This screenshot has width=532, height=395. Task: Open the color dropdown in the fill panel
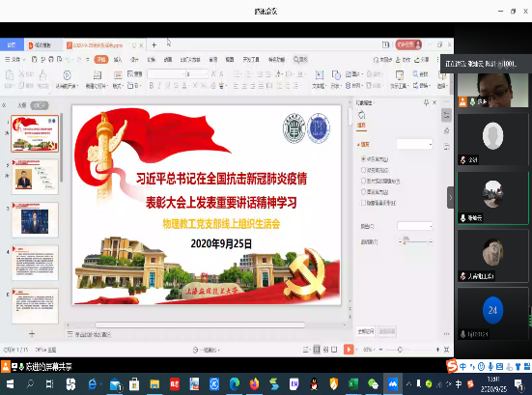[x=414, y=226]
